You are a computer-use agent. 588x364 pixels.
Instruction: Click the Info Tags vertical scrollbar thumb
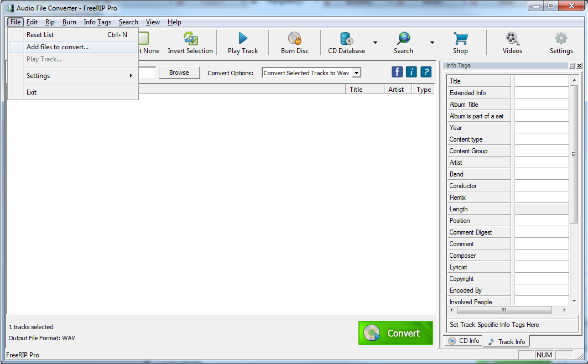574,154
